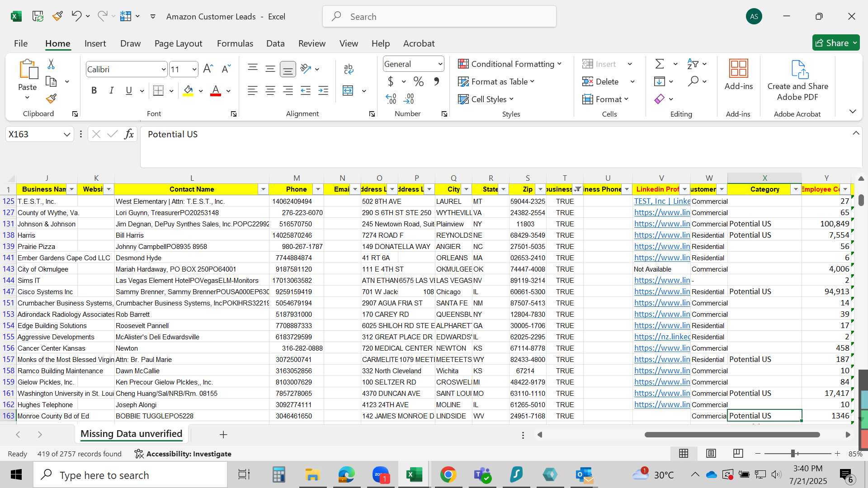868x488 pixels.
Task: Click the Sort & Filter icon
Action: 692,64
